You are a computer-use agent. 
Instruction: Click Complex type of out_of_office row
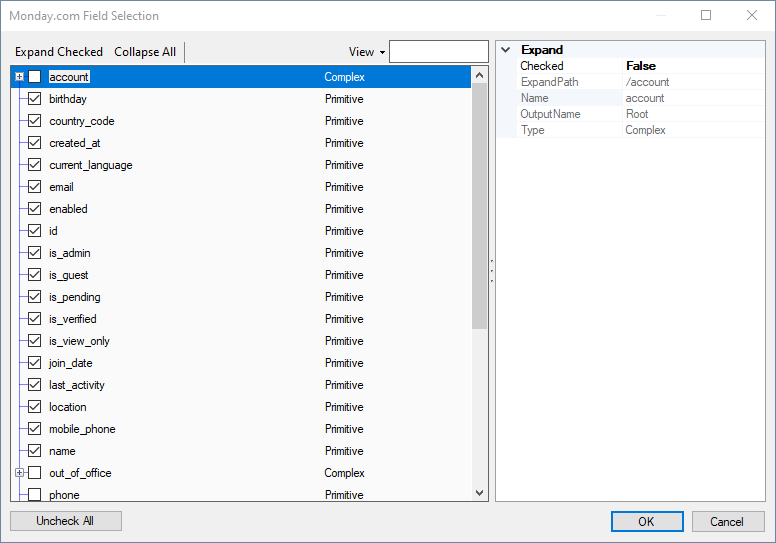tap(344, 473)
